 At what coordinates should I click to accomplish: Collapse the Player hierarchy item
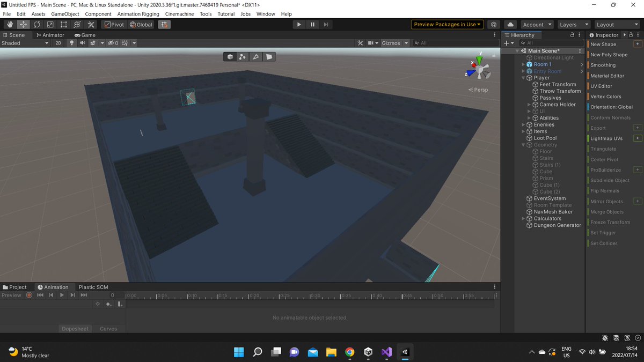[x=523, y=78]
